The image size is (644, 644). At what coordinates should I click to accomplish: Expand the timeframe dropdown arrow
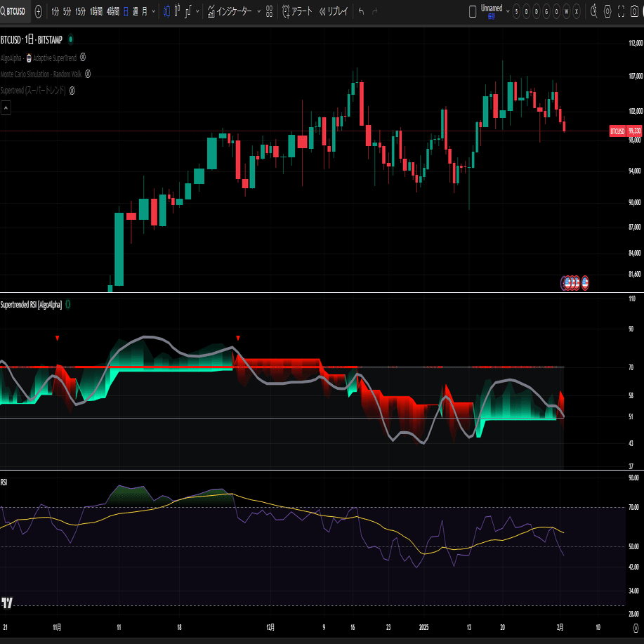pyautogui.click(x=154, y=11)
